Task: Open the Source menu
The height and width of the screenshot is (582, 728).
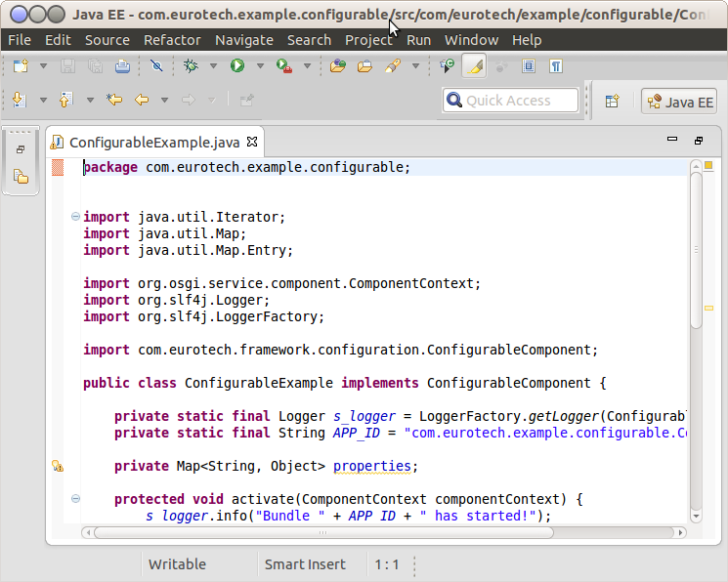Action: (107, 40)
